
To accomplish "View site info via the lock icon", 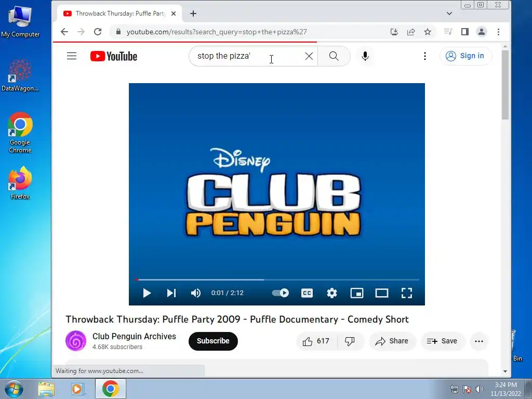I will point(118,32).
